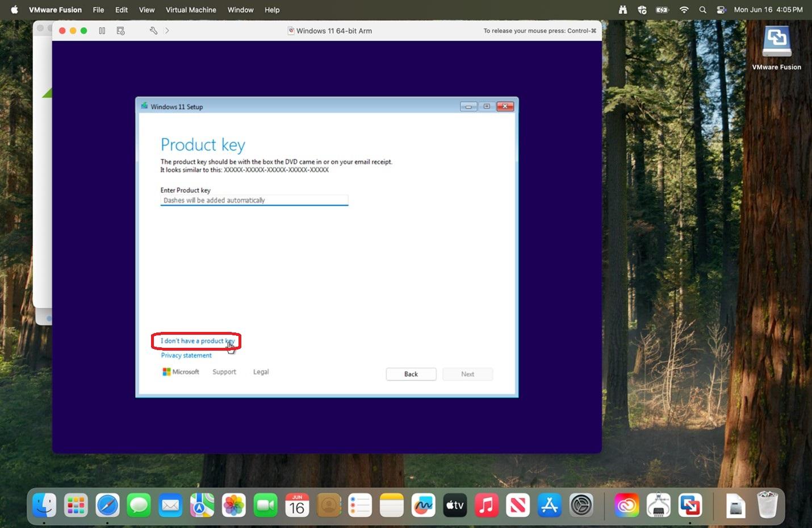Click the Support link in setup
Screen dimensions: 812x528
(224, 372)
